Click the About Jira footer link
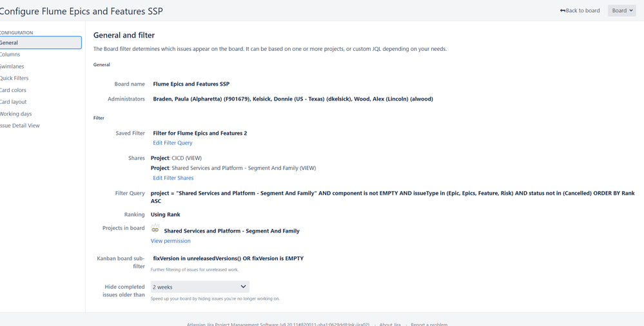 click(390, 324)
